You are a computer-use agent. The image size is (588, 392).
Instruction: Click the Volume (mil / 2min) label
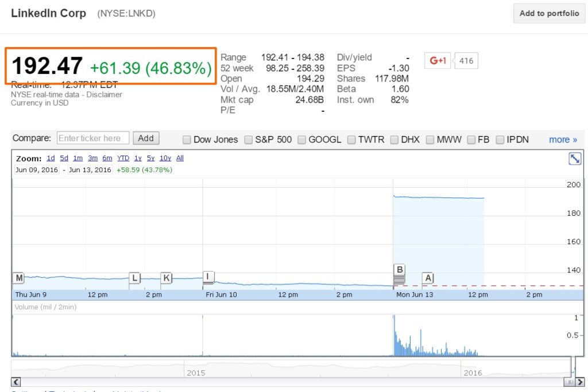[x=45, y=307]
